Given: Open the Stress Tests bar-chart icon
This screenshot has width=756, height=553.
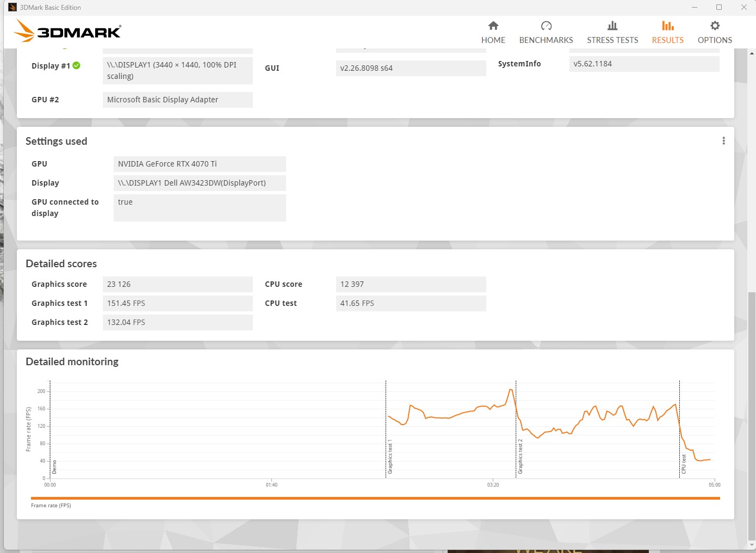Looking at the screenshot, I should point(612,26).
